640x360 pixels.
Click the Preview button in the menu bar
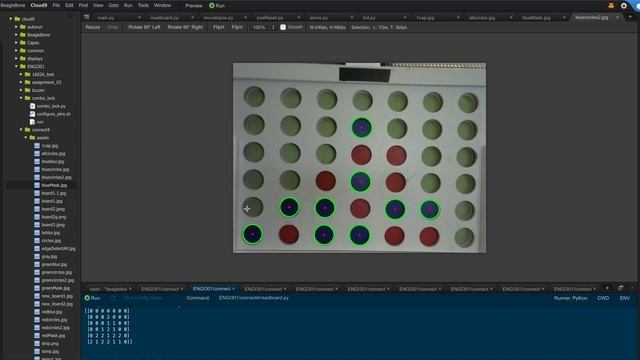tap(193, 6)
